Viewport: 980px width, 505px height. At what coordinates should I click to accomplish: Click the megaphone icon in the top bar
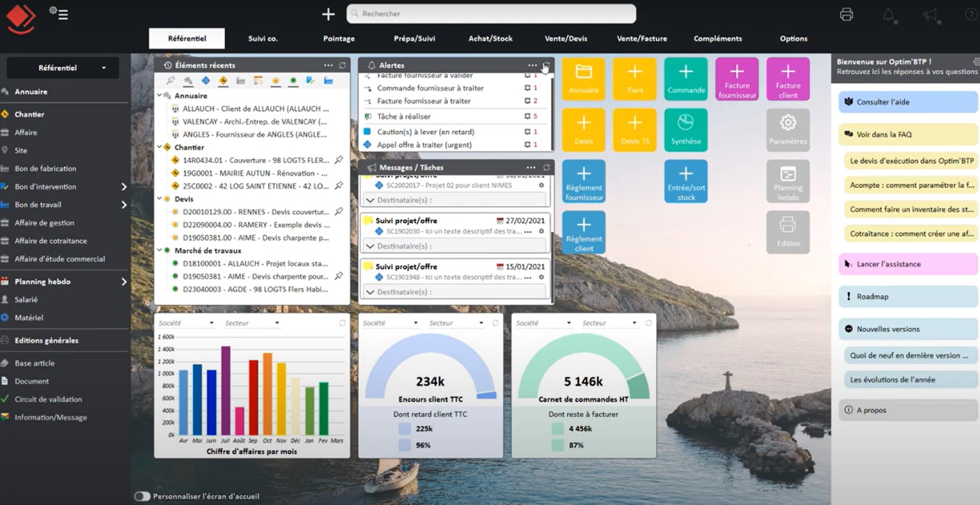pyautogui.click(x=930, y=15)
